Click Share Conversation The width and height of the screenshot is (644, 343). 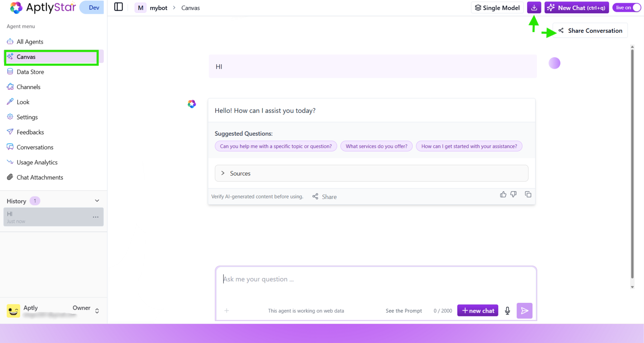tap(590, 31)
